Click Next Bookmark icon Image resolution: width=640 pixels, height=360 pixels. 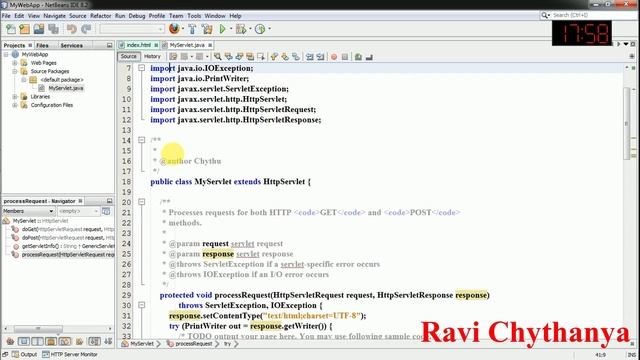pos(285,57)
